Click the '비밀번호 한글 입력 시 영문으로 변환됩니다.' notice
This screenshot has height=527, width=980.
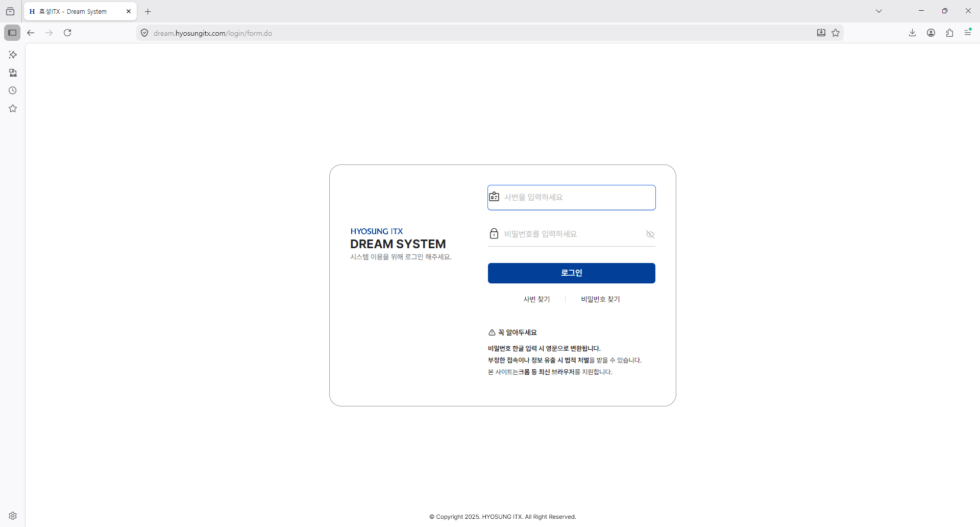544,348
